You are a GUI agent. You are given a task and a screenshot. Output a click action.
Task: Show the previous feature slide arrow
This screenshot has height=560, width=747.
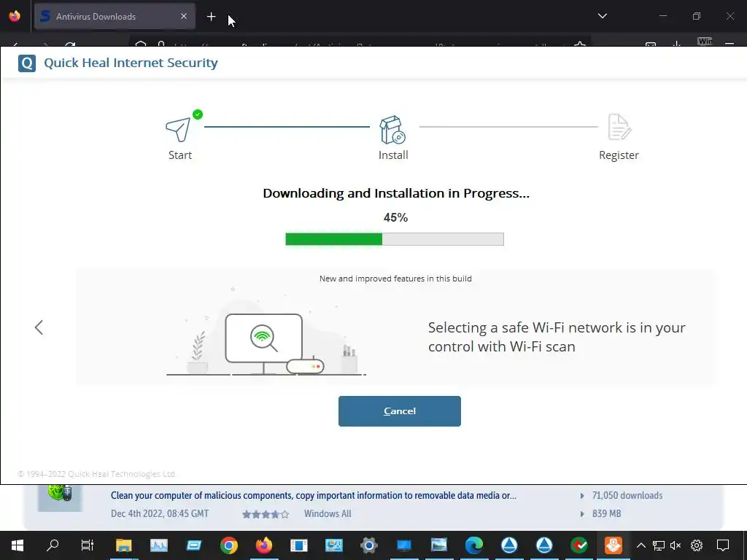39,327
